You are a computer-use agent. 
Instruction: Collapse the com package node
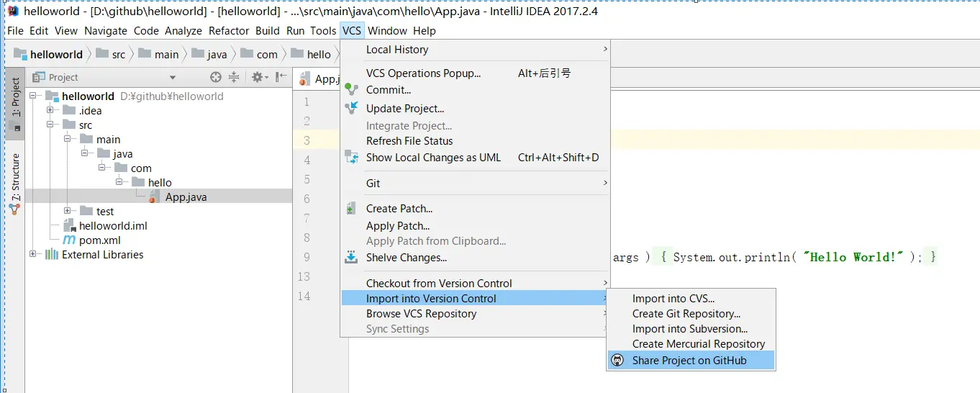102,168
